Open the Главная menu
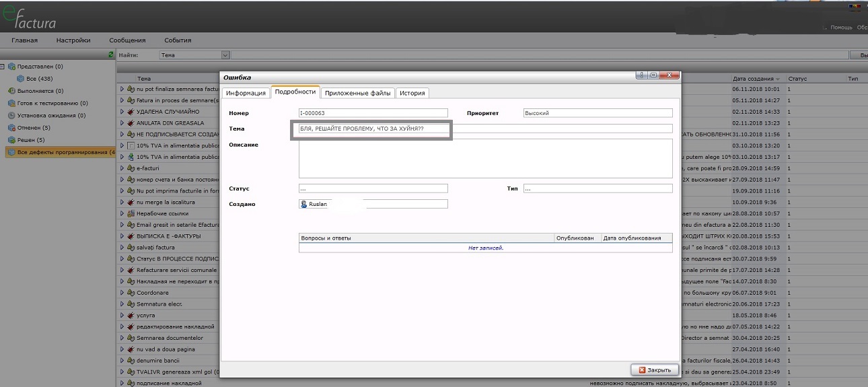The image size is (868, 387). tap(25, 40)
